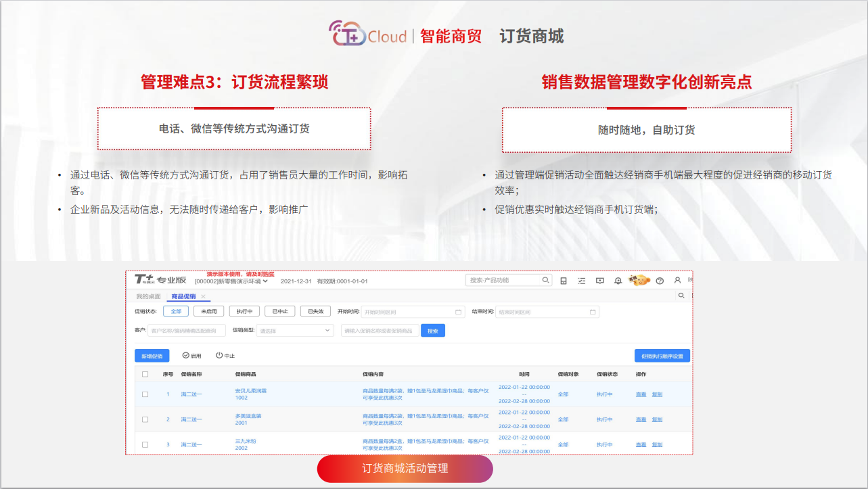This screenshot has width=868, height=489.
Task: Tick the checkbox for row 1 安贝儿柔润霜
Action: click(x=145, y=394)
